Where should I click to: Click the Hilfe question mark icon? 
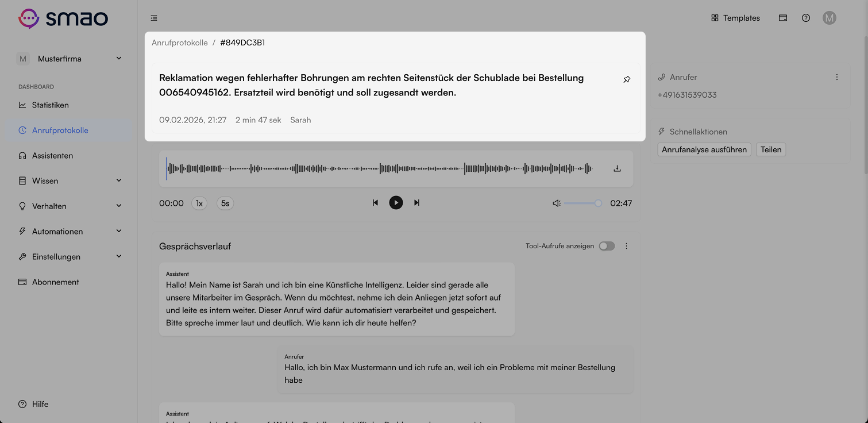[22, 404]
